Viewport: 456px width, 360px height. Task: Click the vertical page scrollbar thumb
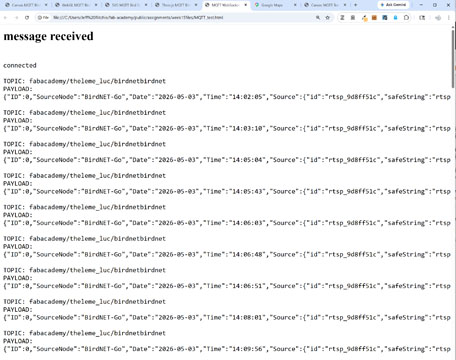pyautogui.click(x=453, y=58)
